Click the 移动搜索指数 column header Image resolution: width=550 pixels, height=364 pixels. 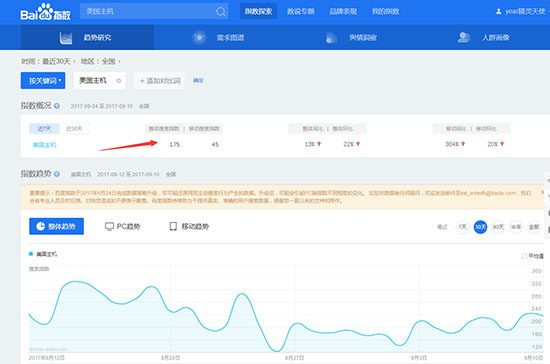click(204, 129)
